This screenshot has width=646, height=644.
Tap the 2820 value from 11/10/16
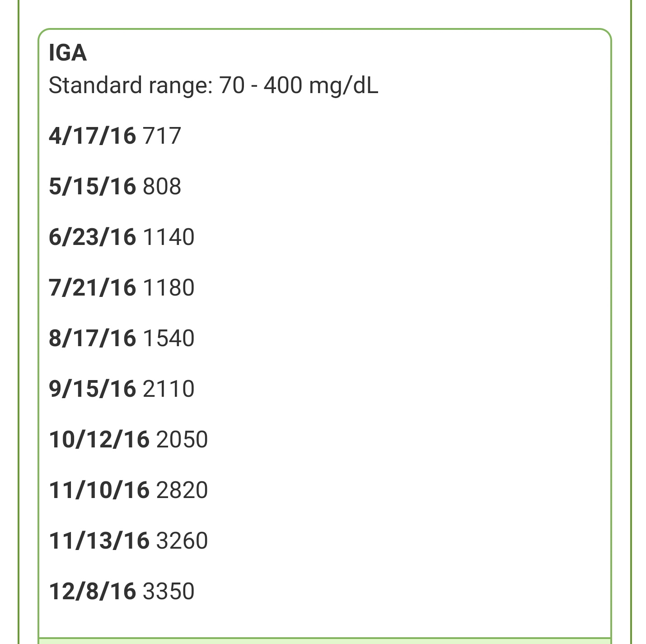pyautogui.click(x=182, y=490)
